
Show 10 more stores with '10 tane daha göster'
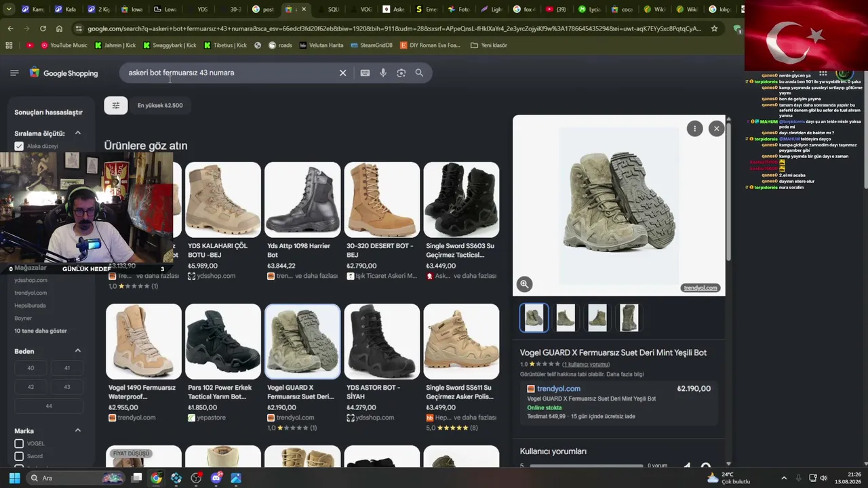pos(41,331)
